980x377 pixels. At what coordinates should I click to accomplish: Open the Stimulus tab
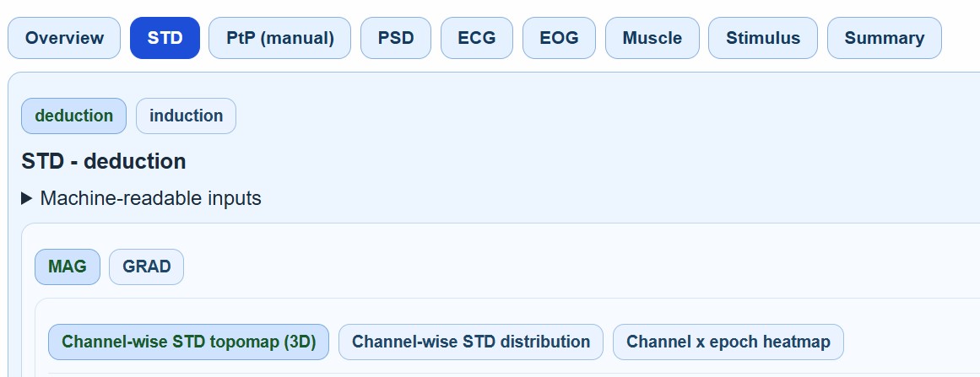[763, 38]
